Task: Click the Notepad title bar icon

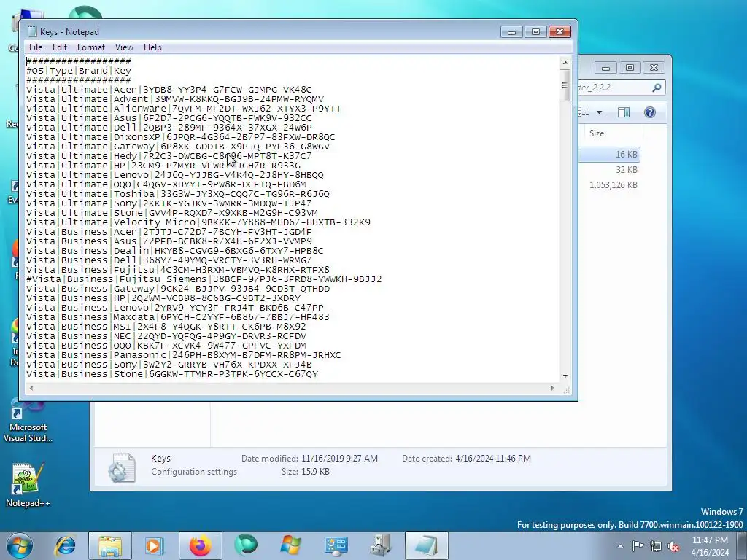Action: [x=32, y=32]
